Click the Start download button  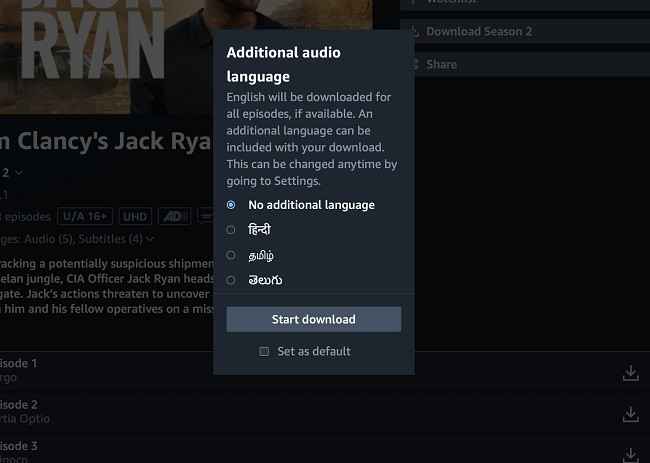[x=314, y=319]
